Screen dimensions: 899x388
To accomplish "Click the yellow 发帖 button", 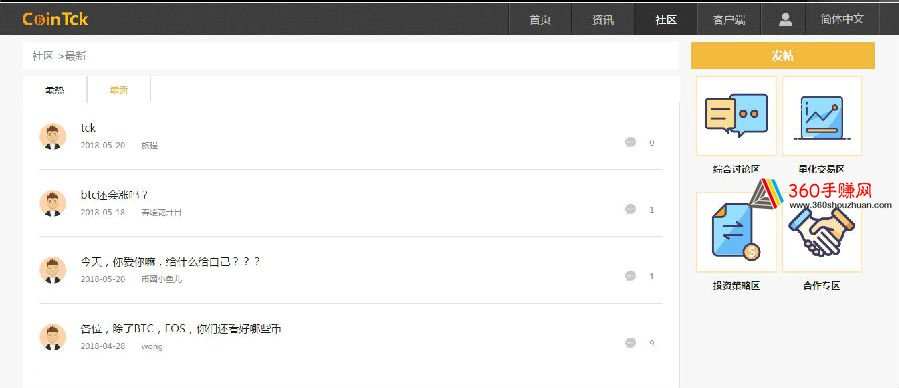I will [783, 56].
